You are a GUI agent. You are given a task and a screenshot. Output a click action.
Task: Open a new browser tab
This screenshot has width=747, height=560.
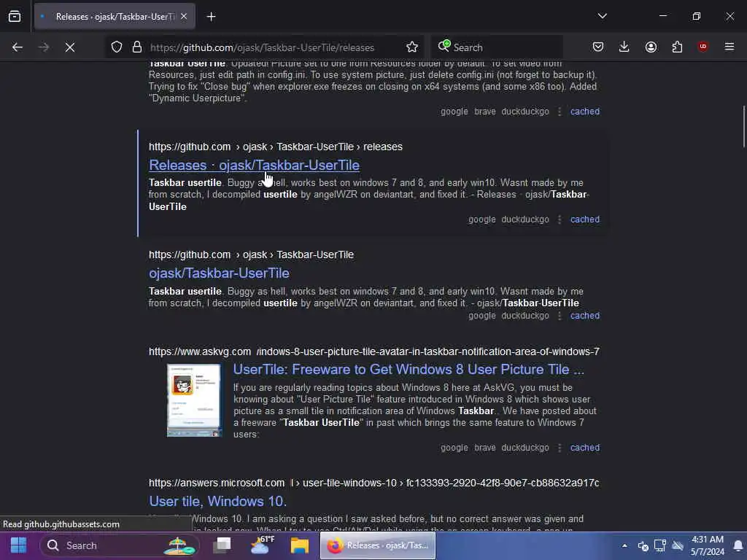tap(211, 17)
